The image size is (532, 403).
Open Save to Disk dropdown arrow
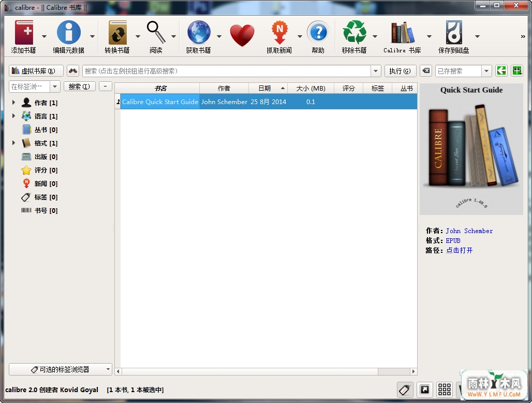click(x=477, y=36)
